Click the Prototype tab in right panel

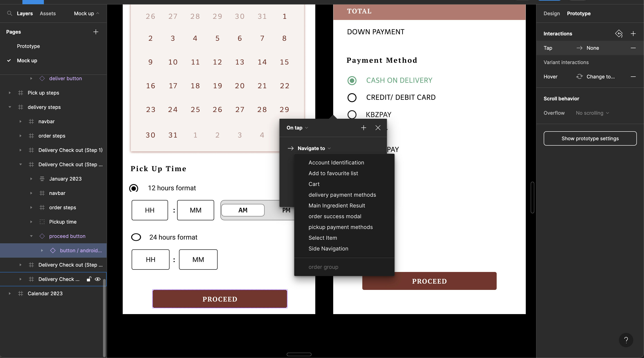coord(579,13)
